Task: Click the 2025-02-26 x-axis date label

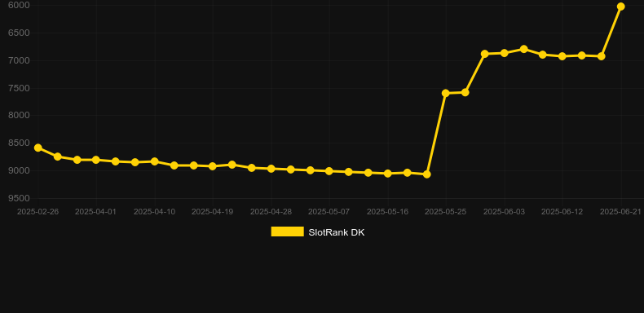Action: coord(37,212)
